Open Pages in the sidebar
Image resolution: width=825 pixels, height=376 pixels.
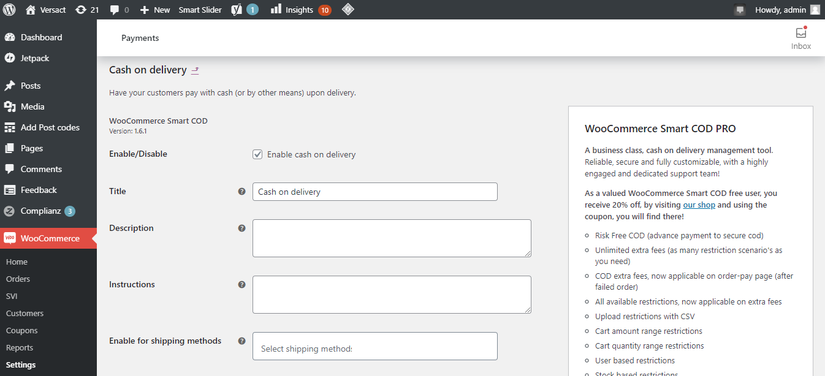click(48, 148)
